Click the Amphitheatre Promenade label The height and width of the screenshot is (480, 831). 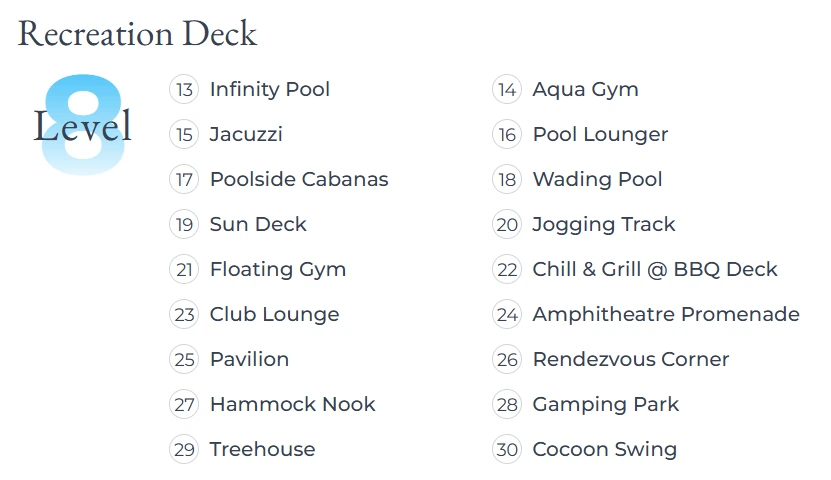click(666, 314)
